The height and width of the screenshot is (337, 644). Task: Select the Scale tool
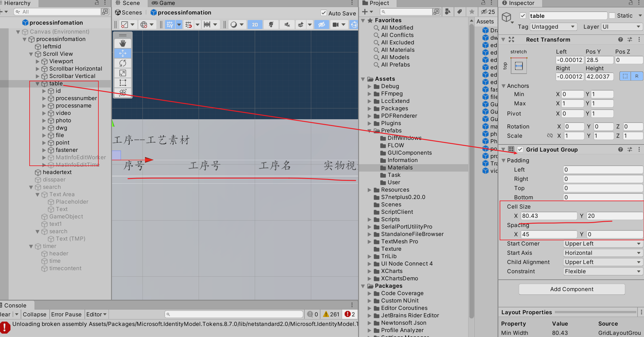123,73
